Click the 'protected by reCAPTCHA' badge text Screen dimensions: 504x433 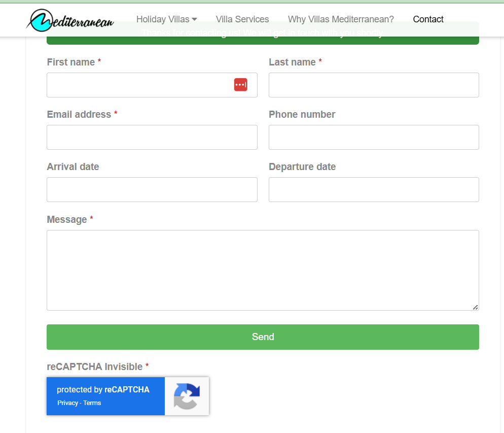tap(103, 389)
